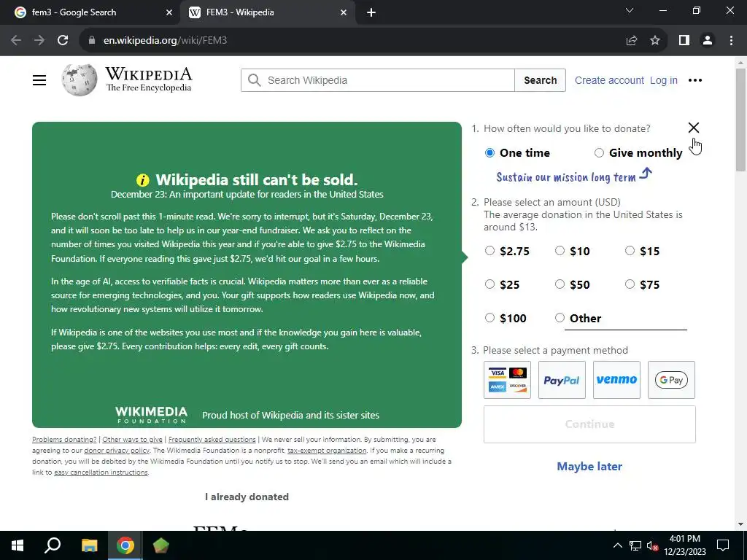This screenshot has height=560, width=747.
Task: Open the notification center icon
Action: (x=723, y=545)
